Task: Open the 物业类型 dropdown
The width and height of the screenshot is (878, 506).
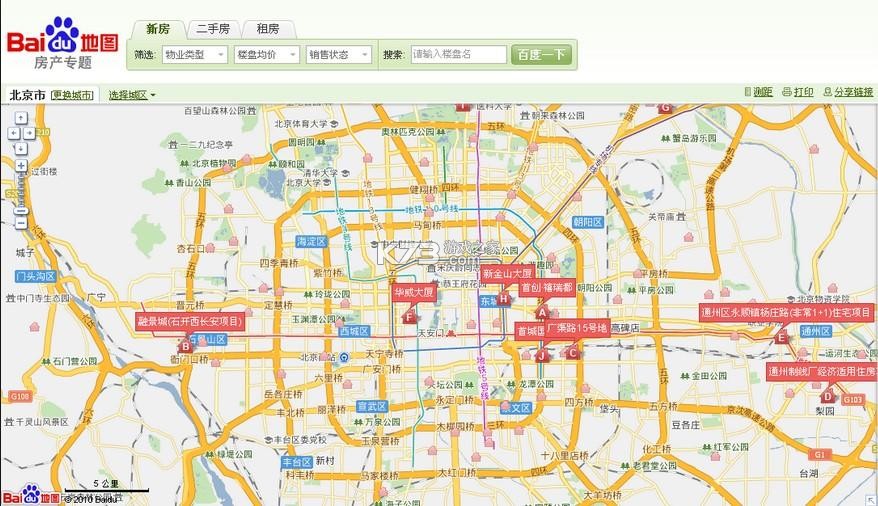Action: tap(194, 54)
